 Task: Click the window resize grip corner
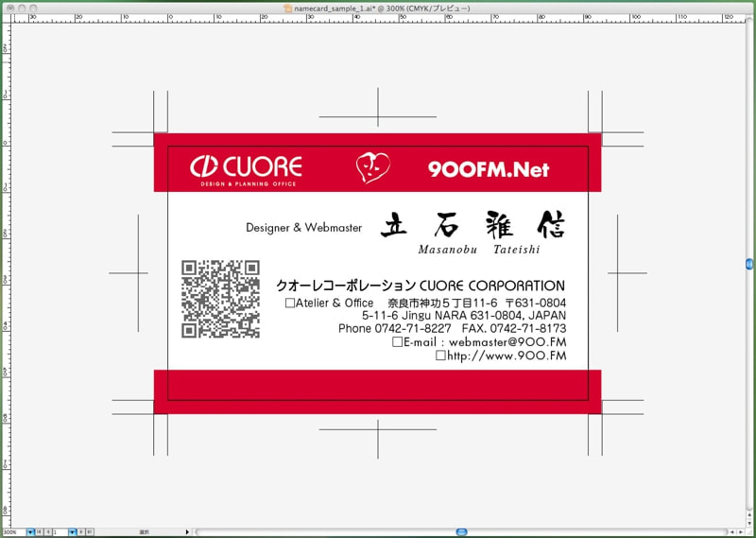749,531
